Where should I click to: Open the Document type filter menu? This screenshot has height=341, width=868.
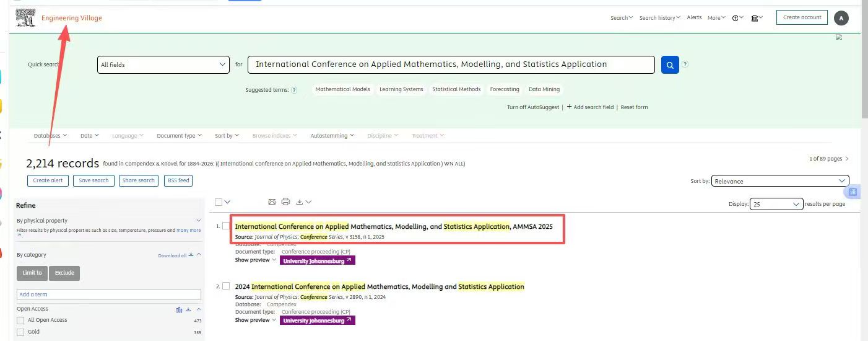(x=179, y=136)
